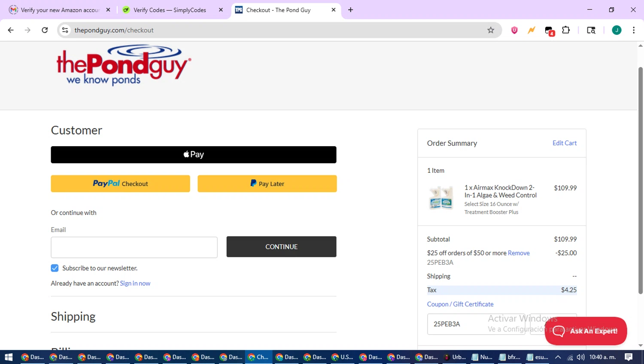Click the taskbar clock showing 10:40 a. m.
The width and height of the screenshot is (644, 364).
tap(603, 357)
